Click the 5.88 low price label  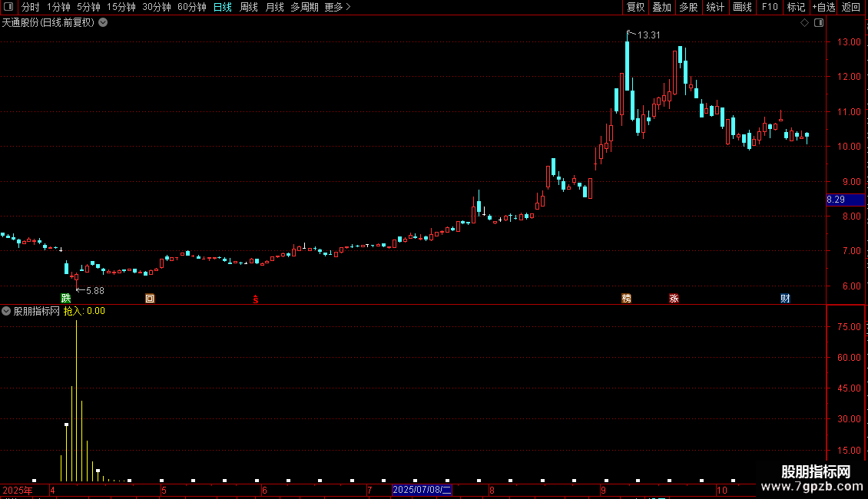pos(94,291)
